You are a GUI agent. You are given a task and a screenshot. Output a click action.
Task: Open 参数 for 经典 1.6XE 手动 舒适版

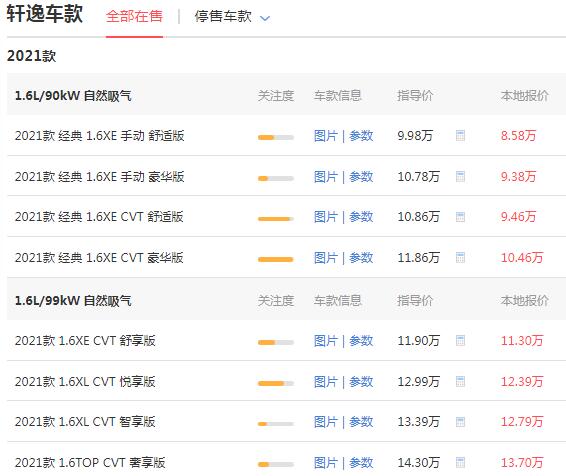point(361,136)
